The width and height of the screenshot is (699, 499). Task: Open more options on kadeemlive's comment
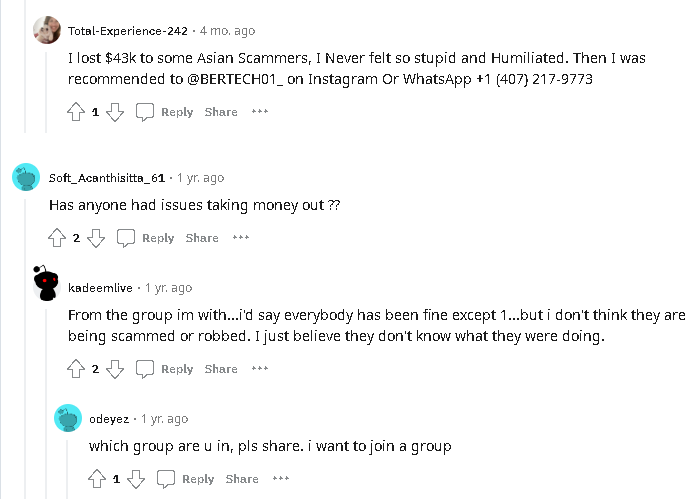tap(260, 369)
